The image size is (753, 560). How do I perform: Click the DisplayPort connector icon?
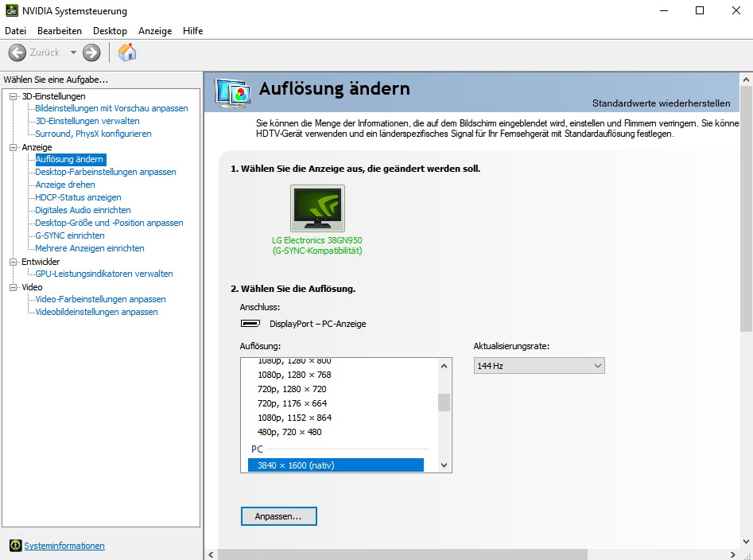click(250, 323)
